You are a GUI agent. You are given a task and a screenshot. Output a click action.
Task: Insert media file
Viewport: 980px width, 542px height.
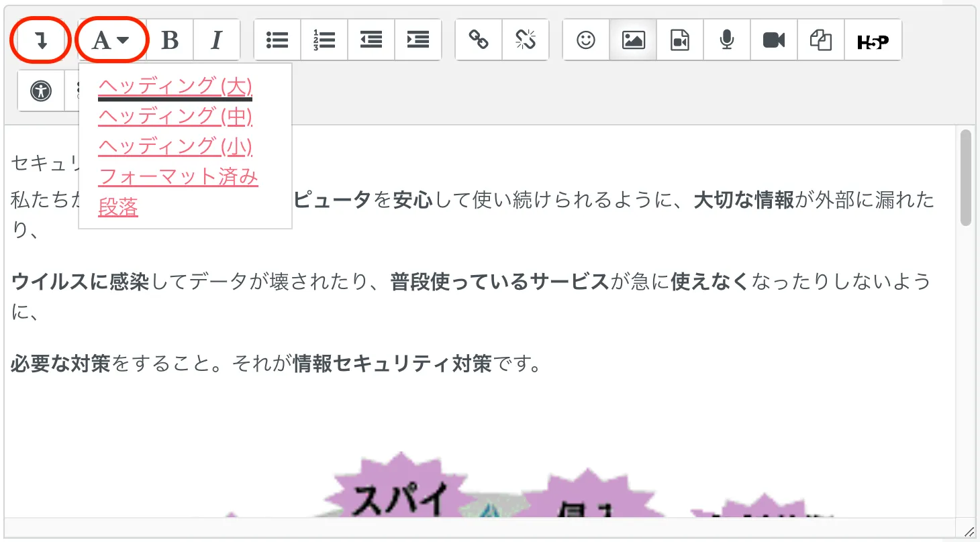click(x=680, y=41)
